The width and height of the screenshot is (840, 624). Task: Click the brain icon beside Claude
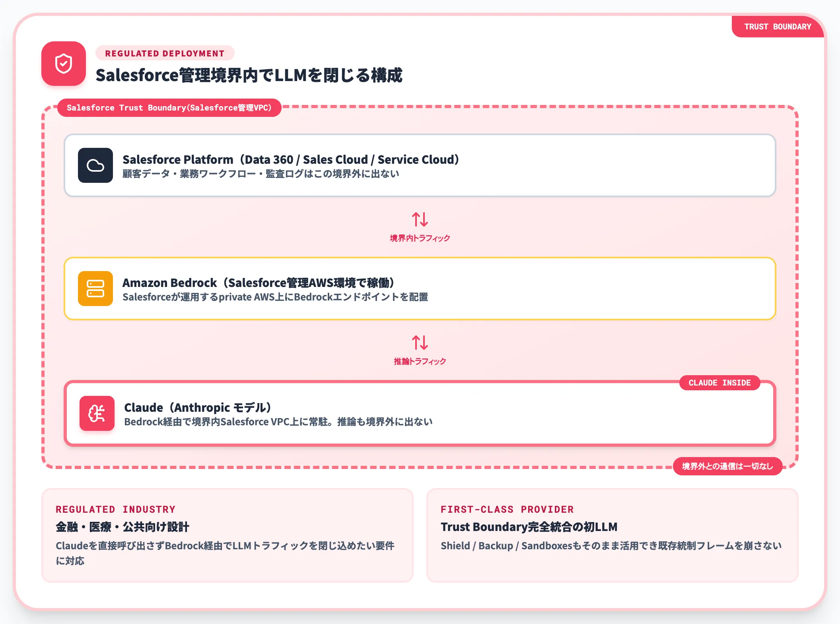point(97,413)
